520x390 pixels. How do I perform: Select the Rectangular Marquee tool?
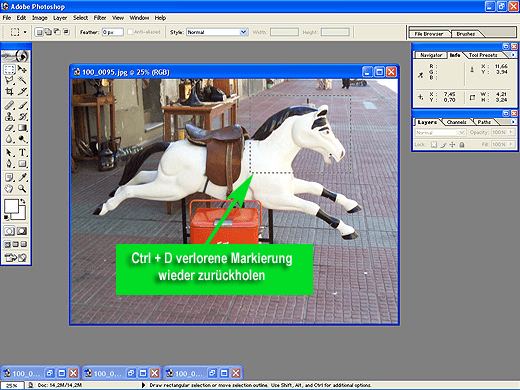pos(9,69)
